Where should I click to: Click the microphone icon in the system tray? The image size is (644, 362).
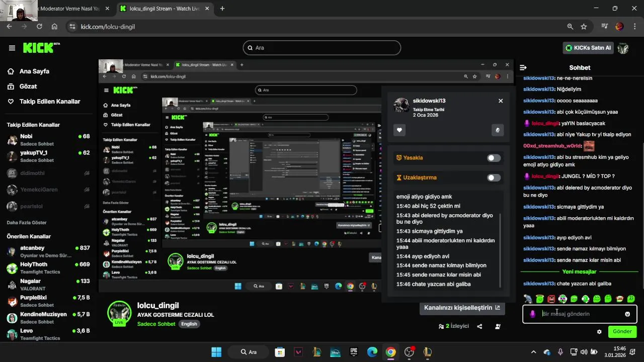coord(560,352)
